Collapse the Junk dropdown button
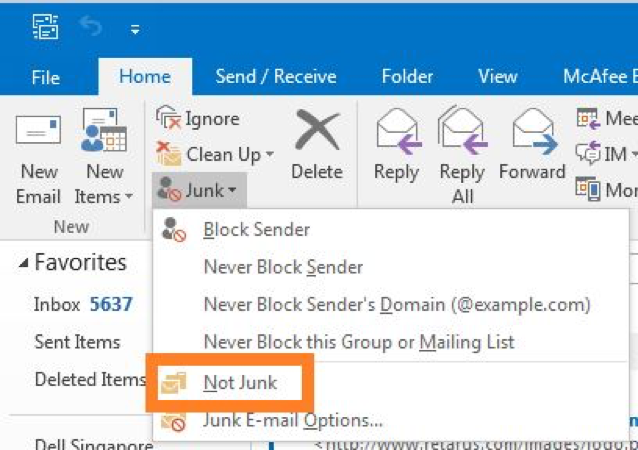 pyautogui.click(x=199, y=190)
